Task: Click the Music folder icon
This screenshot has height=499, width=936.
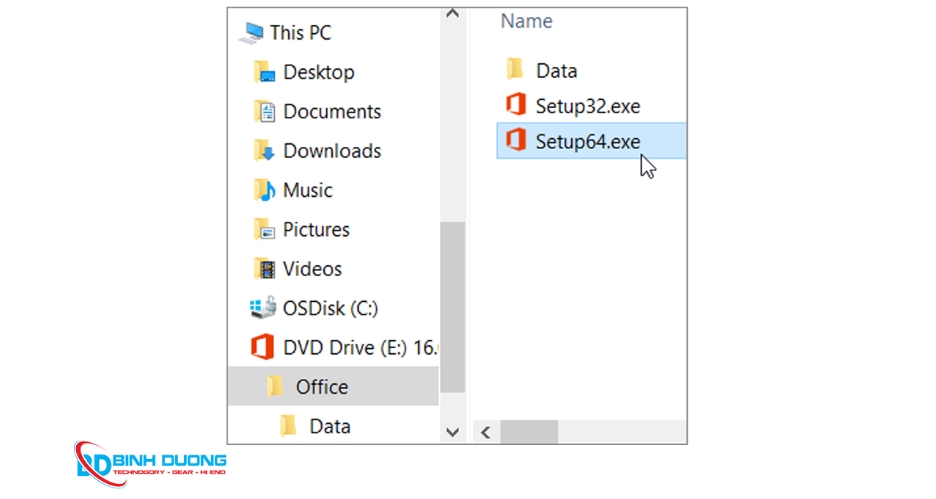Action: click(264, 190)
